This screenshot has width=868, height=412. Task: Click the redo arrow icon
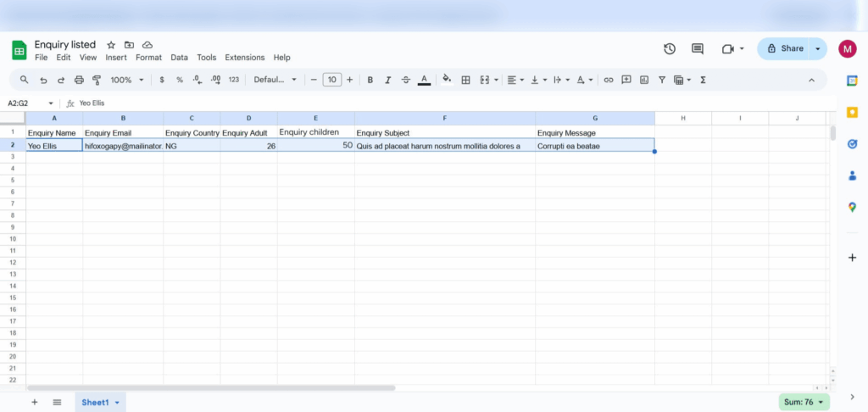[x=61, y=80]
